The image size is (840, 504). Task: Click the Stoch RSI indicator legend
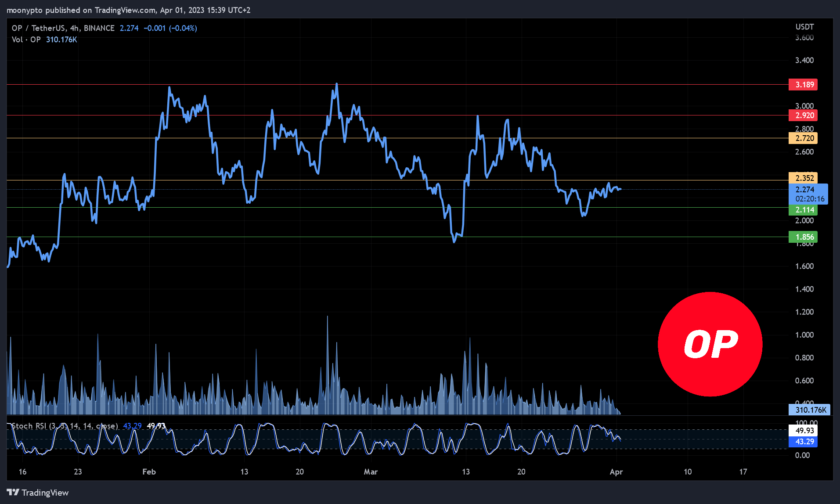[64, 426]
